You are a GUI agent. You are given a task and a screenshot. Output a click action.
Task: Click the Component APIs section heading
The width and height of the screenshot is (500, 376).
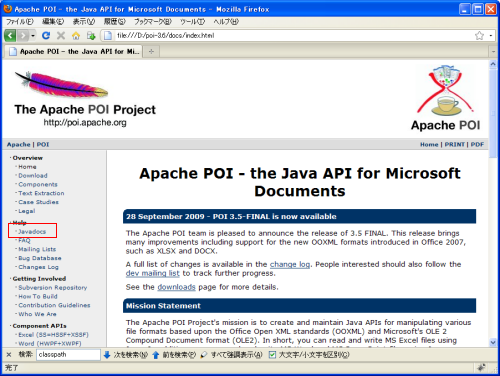point(39,326)
